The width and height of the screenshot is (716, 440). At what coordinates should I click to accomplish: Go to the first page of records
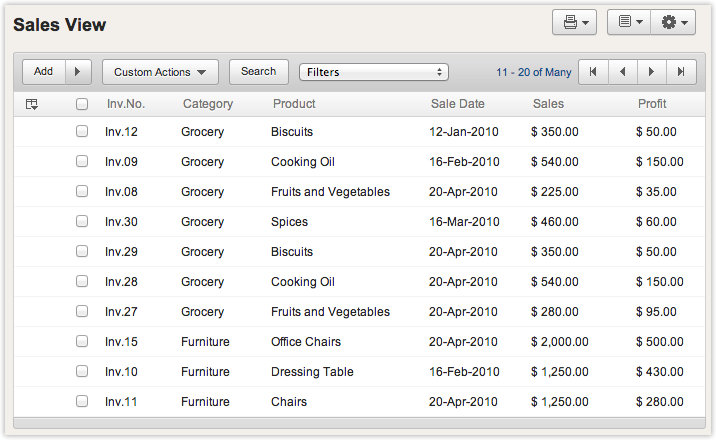click(x=593, y=72)
